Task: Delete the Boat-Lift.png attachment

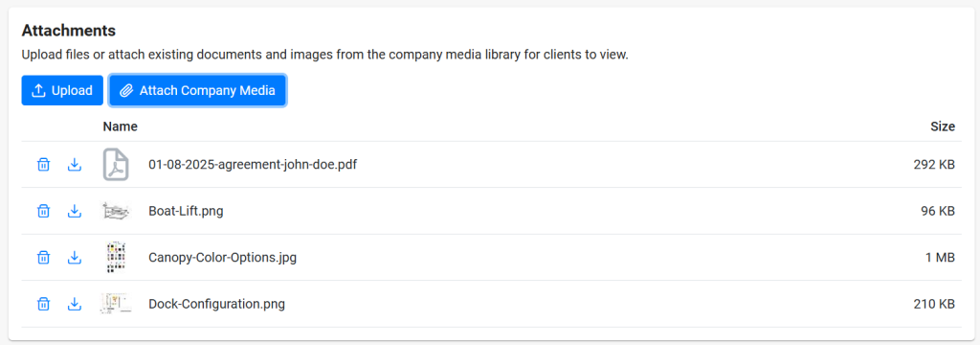Action: point(43,211)
